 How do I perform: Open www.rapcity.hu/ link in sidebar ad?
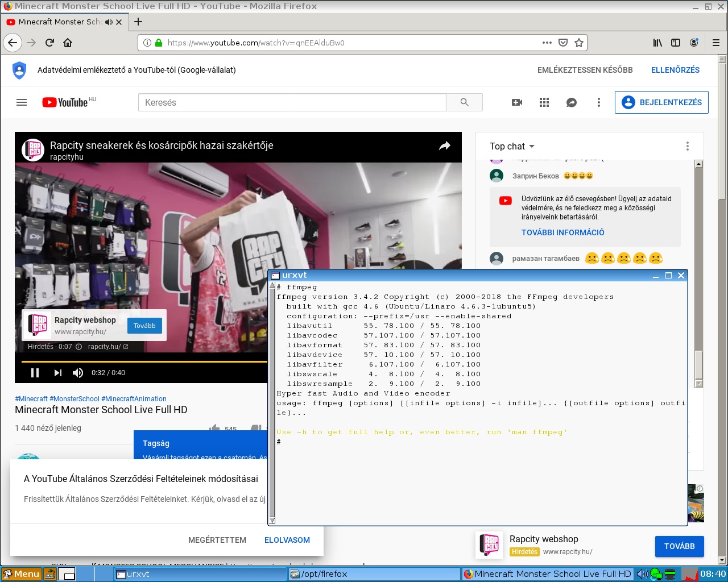pos(568,551)
